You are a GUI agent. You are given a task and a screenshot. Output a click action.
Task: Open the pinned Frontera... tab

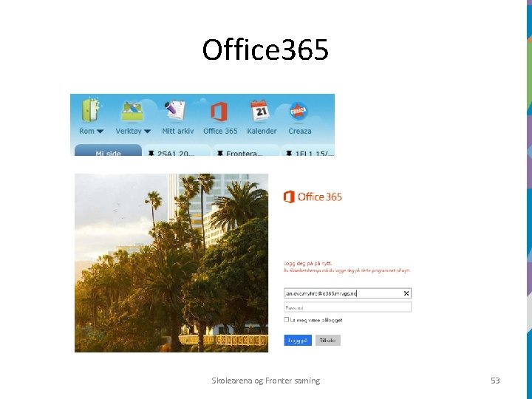pos(246,150)
